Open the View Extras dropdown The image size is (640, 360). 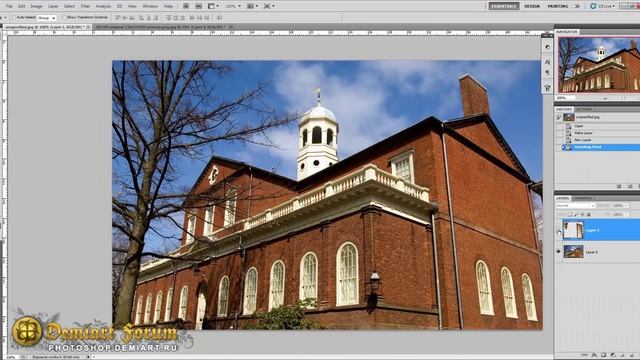213,6
